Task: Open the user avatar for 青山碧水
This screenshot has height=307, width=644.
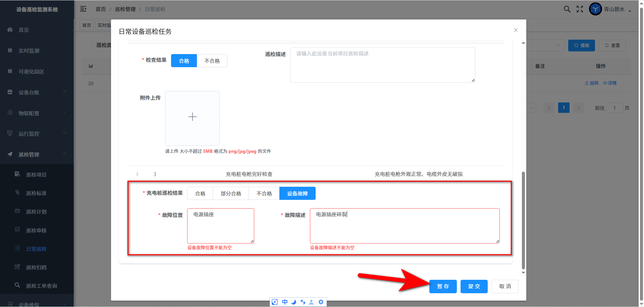Action: coord(595,9)
